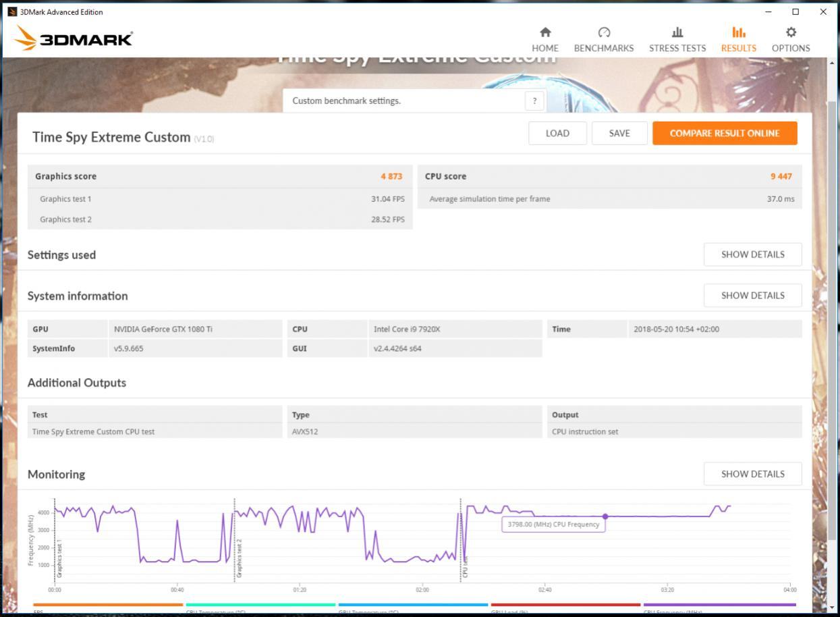Screen dimensions: 840x617
Task: Show details for Settings used
Action: [753, 254]
